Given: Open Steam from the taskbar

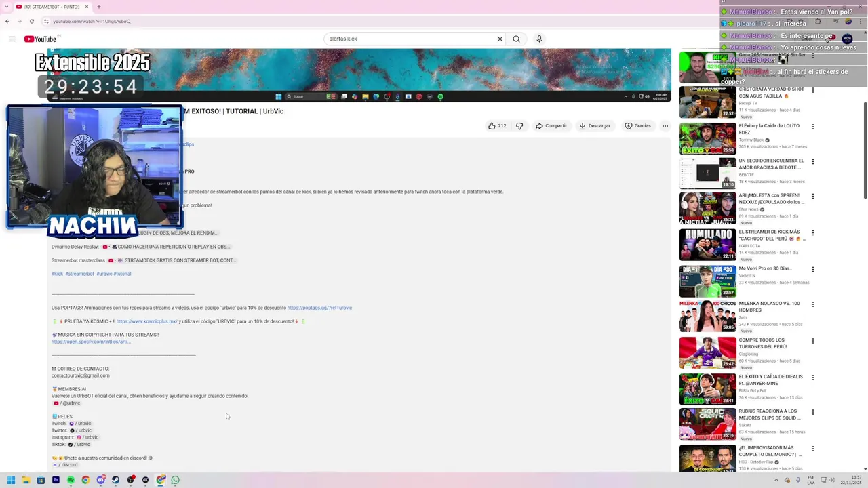Looking at the screenshot, I should 115,480.
